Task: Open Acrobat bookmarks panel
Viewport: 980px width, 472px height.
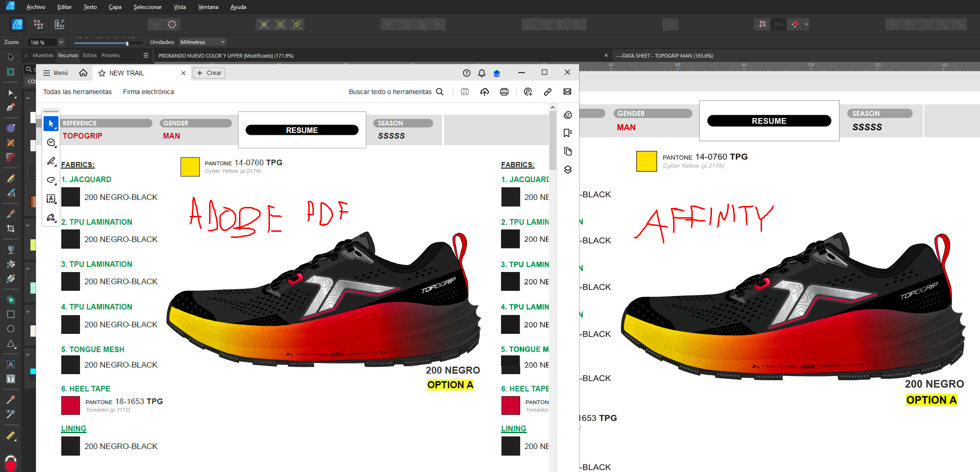Action: (x=568, y=133)
